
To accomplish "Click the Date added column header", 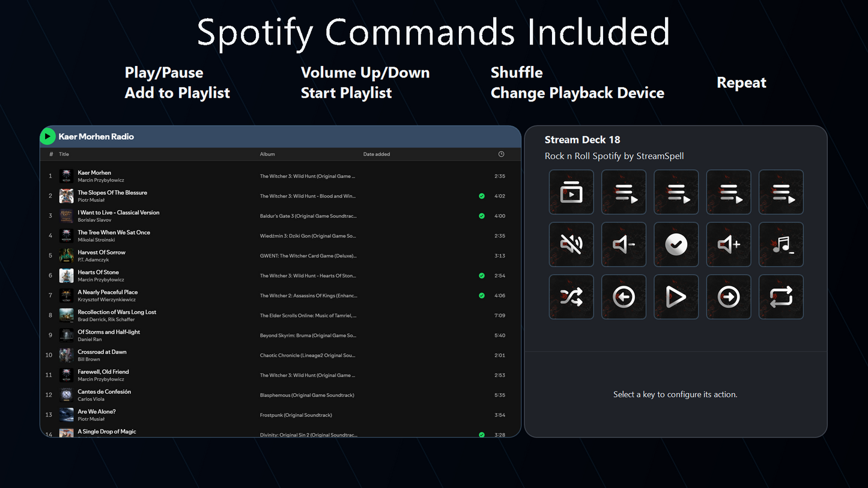I will [377, 154].
